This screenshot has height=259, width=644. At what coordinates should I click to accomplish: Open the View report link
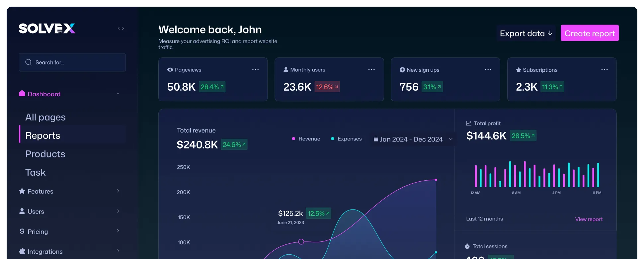pyautogui.click(x=589, y=219)
